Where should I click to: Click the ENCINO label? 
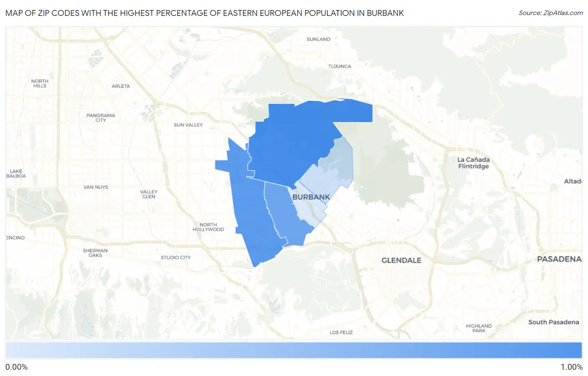point(15,238)
